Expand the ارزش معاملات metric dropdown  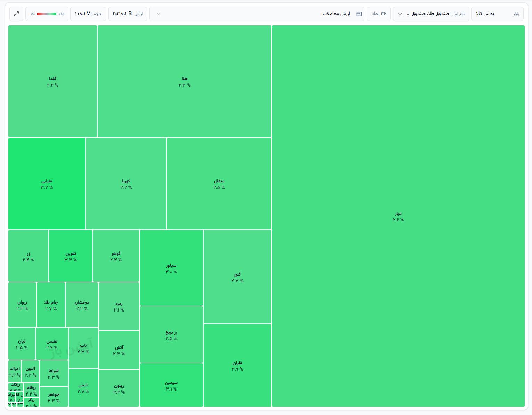point(257,14)
